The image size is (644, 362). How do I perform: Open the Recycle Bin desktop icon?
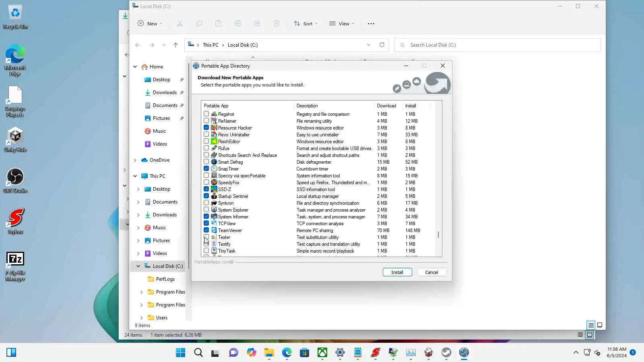15,17
